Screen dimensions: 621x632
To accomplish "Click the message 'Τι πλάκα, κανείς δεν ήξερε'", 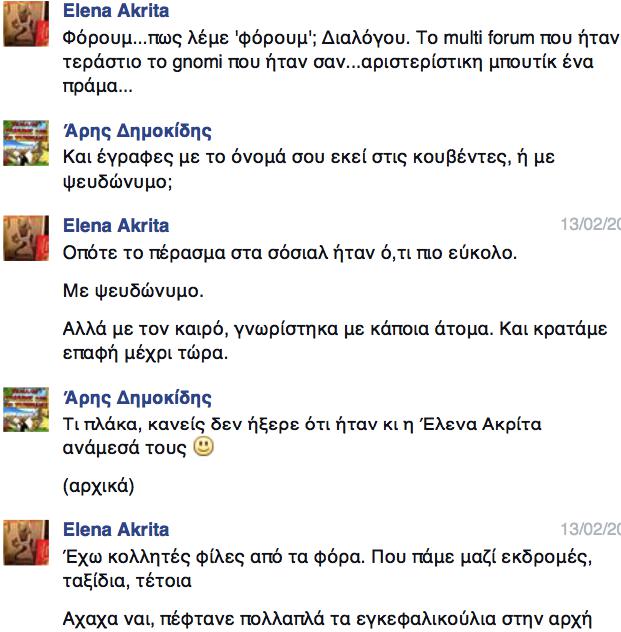I will [x=302, y=436].
